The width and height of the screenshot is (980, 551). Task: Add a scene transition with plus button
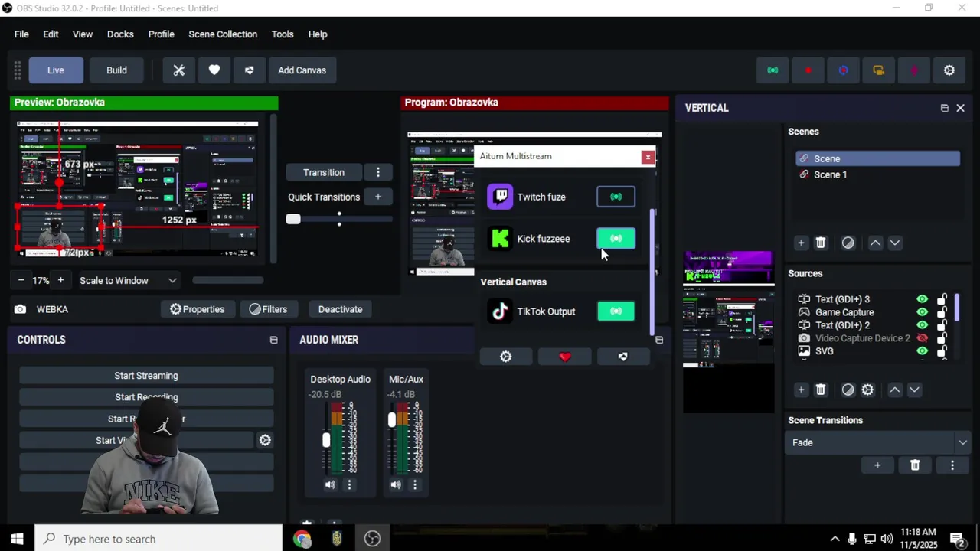click(877, 465)
